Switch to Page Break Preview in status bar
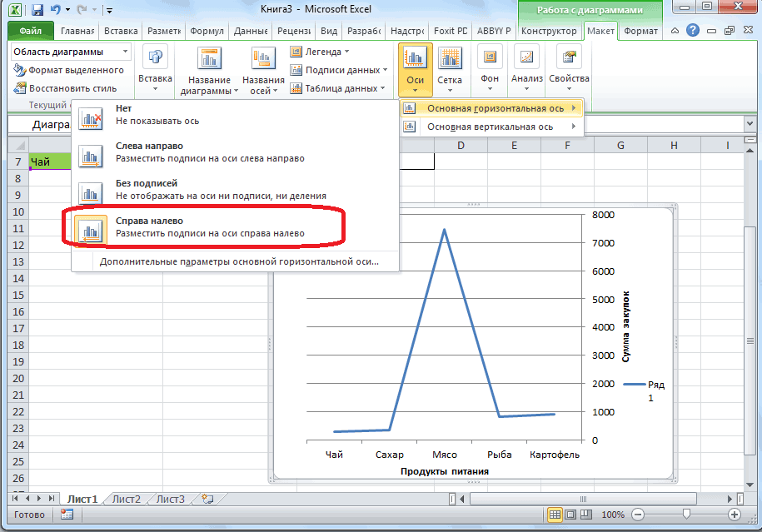This screenshot has height=532, width=762. tap(586, 515)
